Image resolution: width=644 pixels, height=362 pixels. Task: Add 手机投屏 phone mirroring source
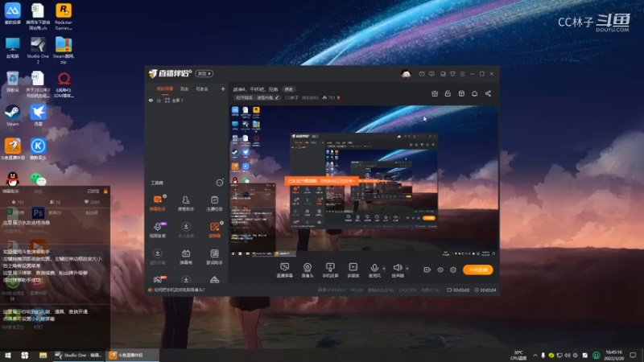pos(330,270)
